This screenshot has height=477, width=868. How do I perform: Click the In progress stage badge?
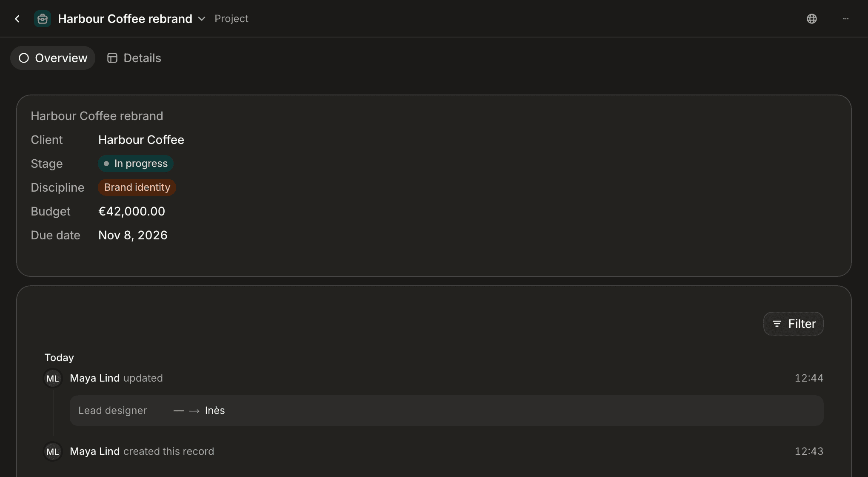(x=136, y=164)
